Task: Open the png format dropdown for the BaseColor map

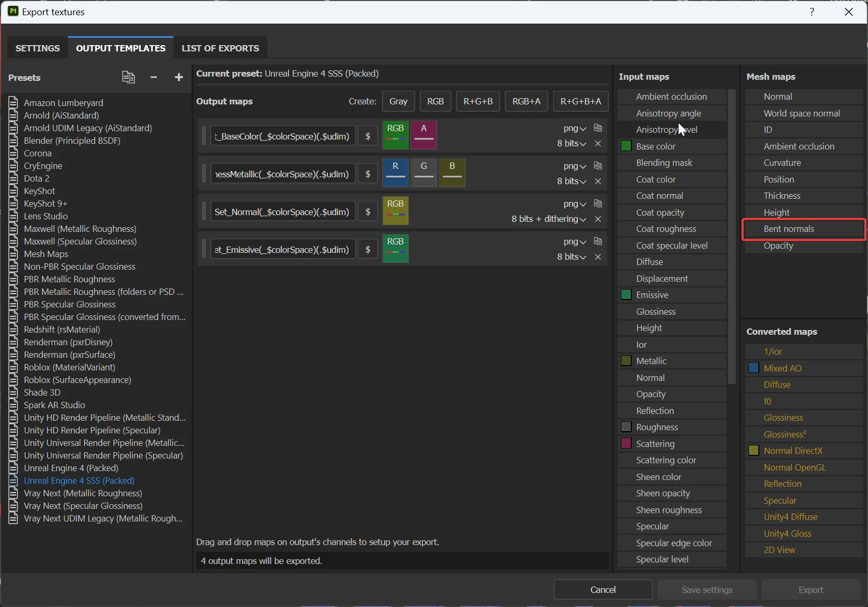Action: point(575,128)
